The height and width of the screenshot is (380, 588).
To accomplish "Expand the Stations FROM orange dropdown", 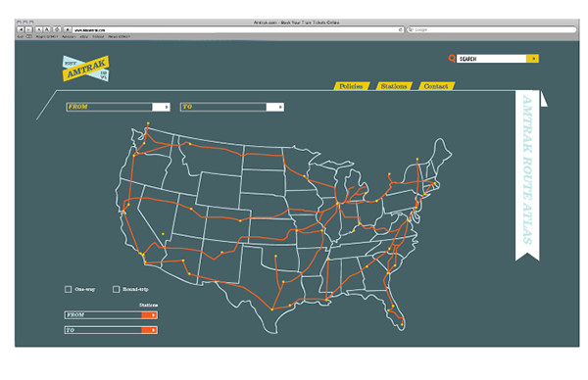I will (149, 315).
